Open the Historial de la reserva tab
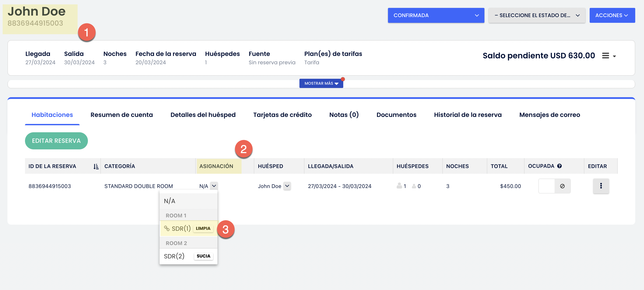644x290 pixels. (x=468, y=115)
